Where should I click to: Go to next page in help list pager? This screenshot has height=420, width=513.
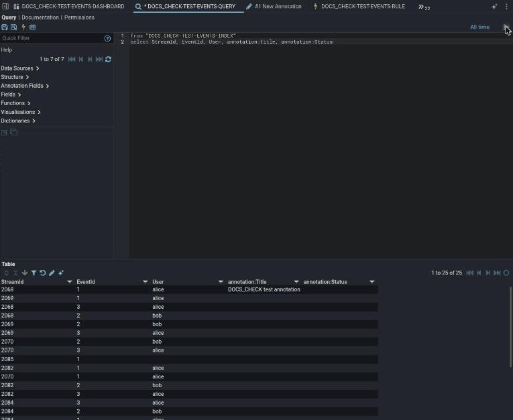pos(90,59)
